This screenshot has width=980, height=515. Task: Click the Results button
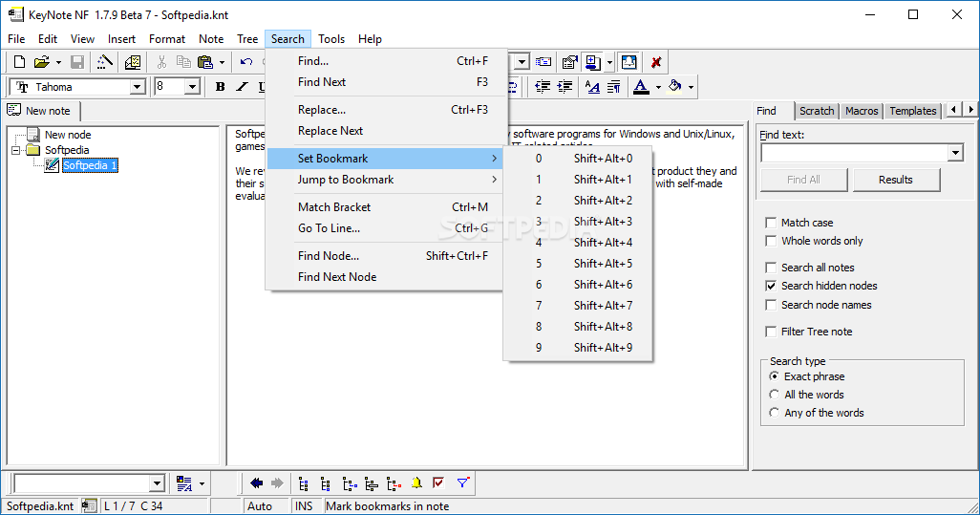[896, 180]
